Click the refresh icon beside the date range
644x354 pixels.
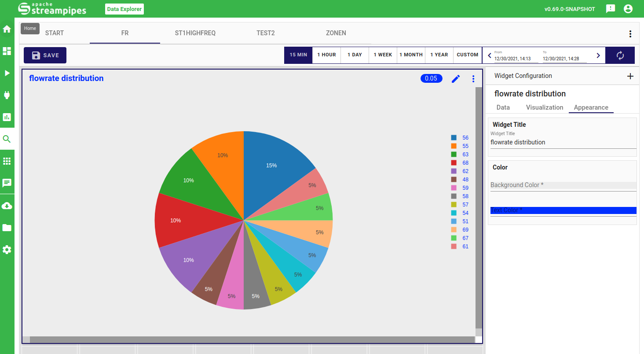(x=620, y=55)
